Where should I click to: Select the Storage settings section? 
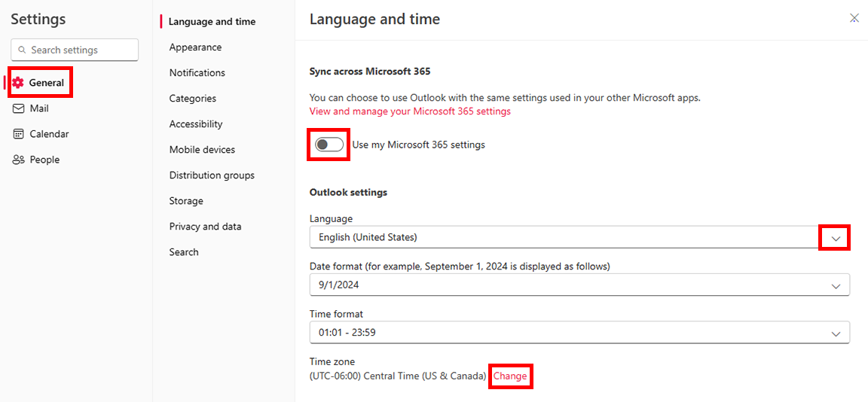[186, 201]
